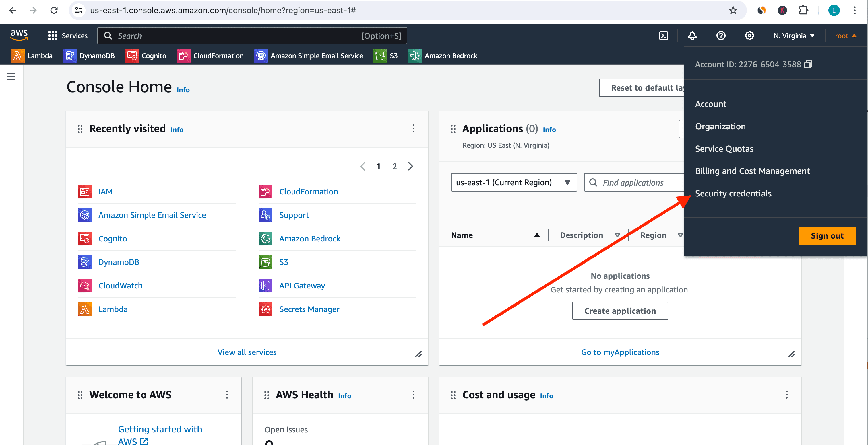Reload the browser page
The image size is (868, 445).
pyautogui.click(x=54, y=10)
